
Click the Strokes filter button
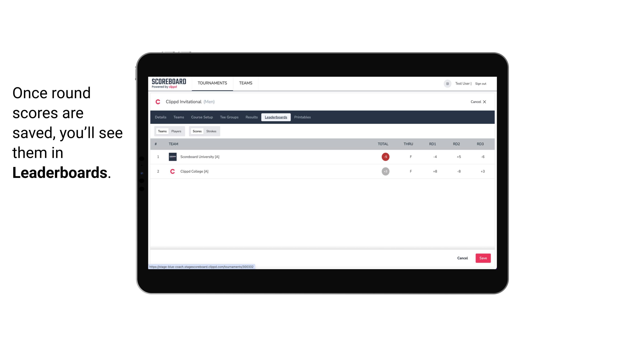coord(211,131)
